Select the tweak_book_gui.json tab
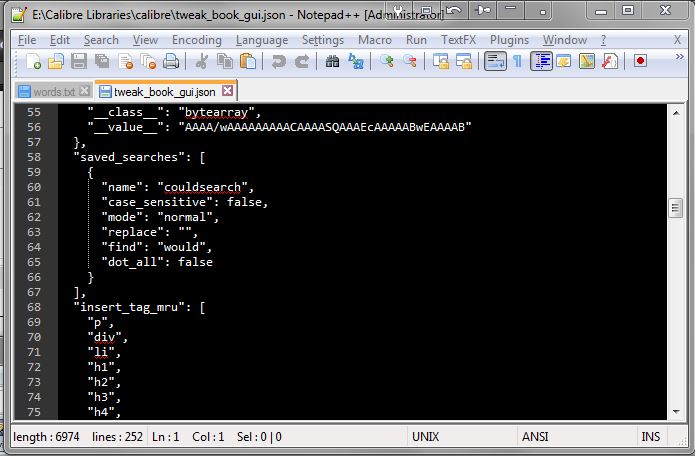Screen dimensions: 695x456 [164, 92]
